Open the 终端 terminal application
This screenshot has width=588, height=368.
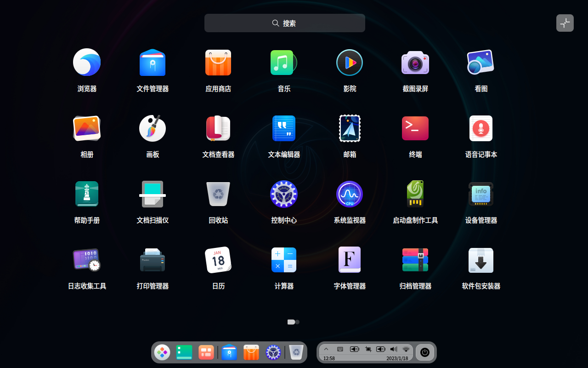[415, 128]
